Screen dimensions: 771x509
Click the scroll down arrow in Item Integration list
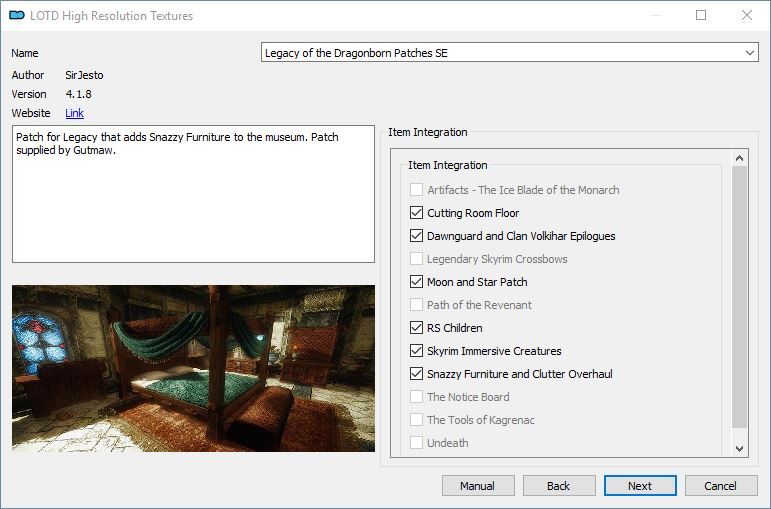coord(739,449)
